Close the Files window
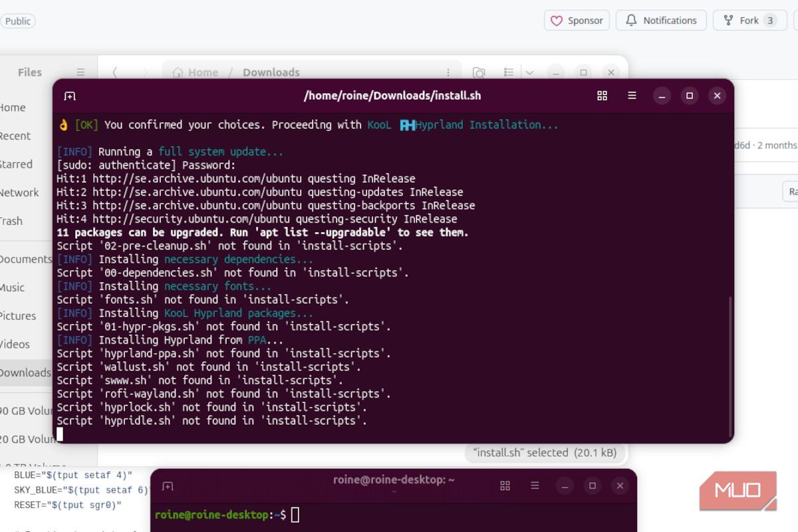798x532 pixels. [610, 72]
